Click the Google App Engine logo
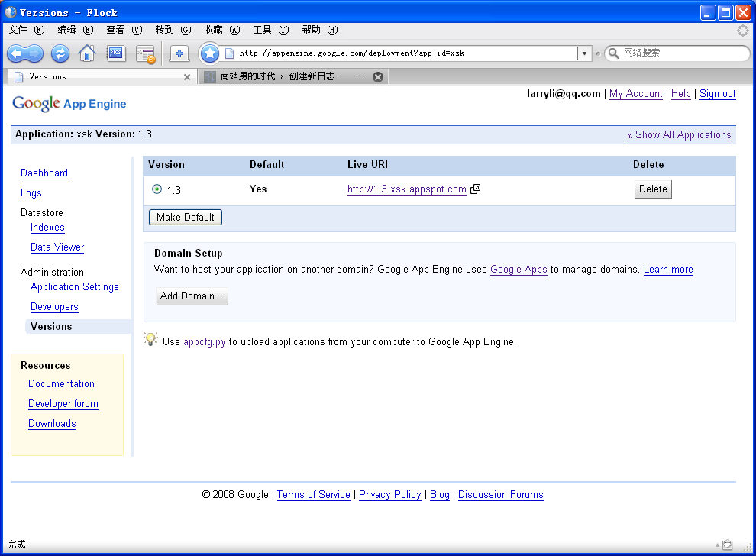The height and width of the screenshot is (556, 756). tap(69, 103)
